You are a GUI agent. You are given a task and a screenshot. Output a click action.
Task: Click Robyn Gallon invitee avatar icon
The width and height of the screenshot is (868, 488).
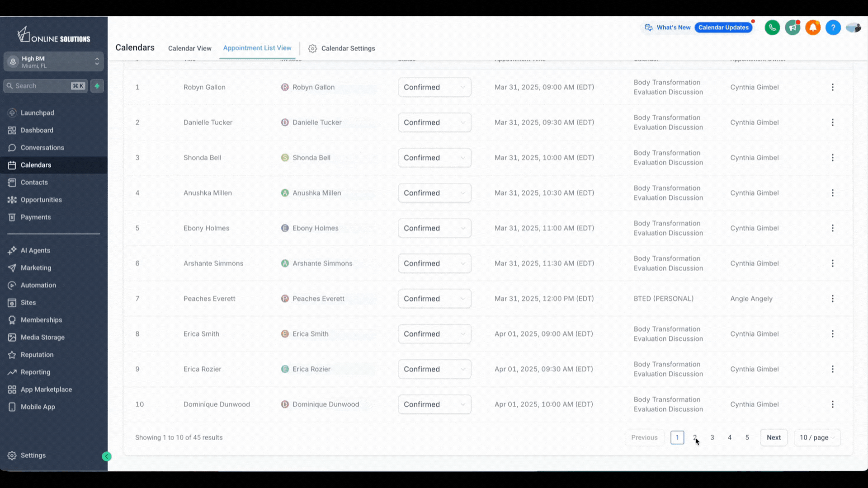(x=285, y=87)
